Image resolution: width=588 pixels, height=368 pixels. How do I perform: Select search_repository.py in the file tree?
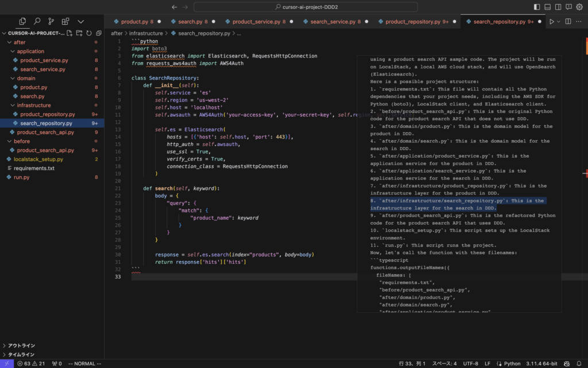52,123
